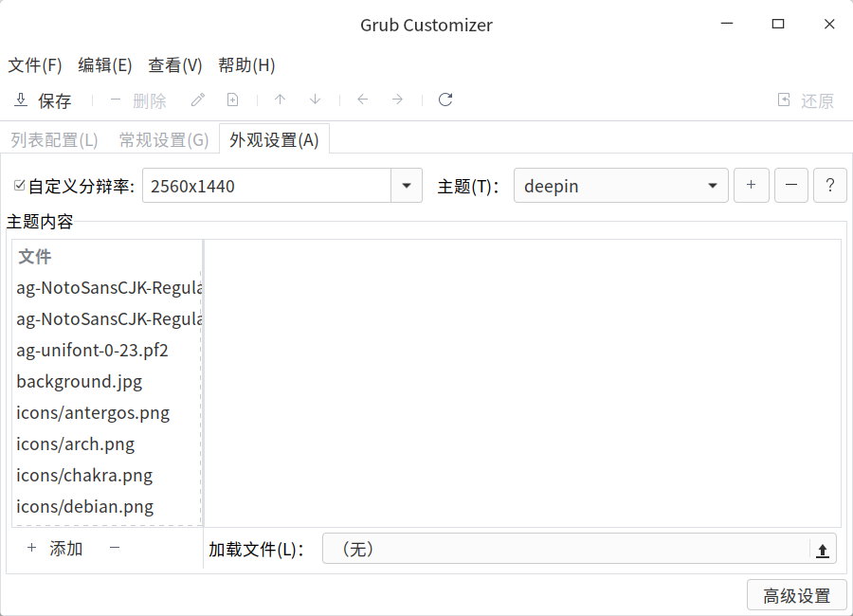Click the remove theme − button beside theme dropdown

pos(791,185)
